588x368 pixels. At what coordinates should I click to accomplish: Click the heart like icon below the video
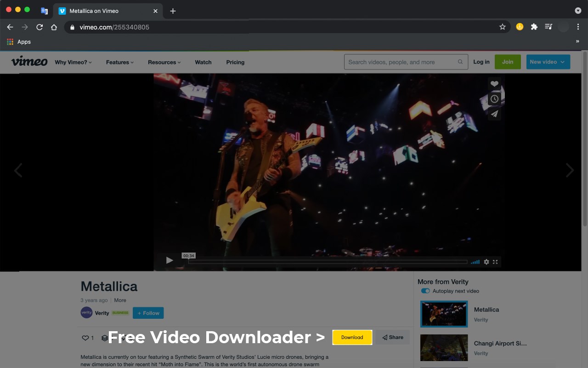point(85,338)
